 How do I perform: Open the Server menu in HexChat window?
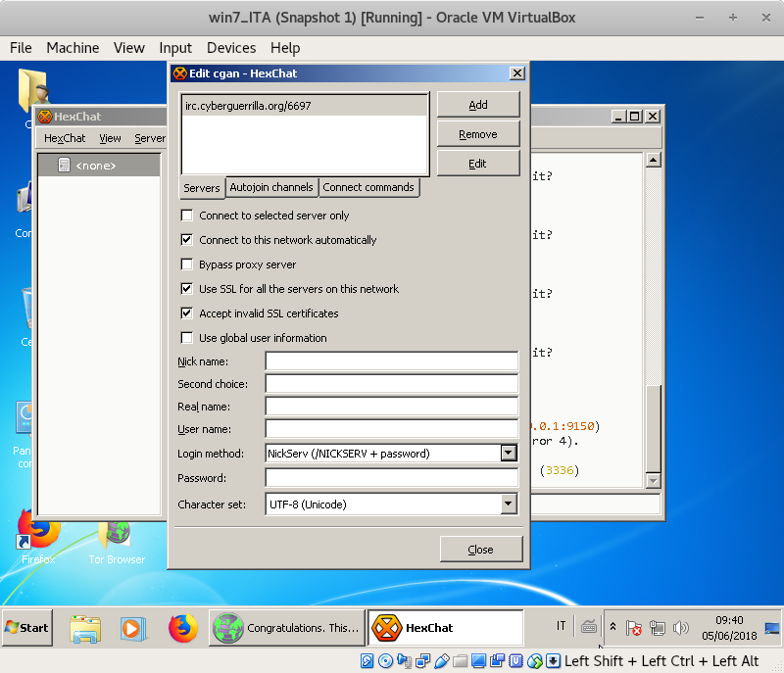(x=150, y=138)
